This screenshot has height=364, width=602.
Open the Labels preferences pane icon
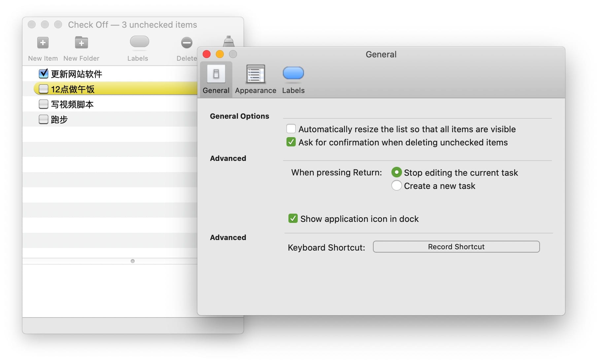pos(293,73)
